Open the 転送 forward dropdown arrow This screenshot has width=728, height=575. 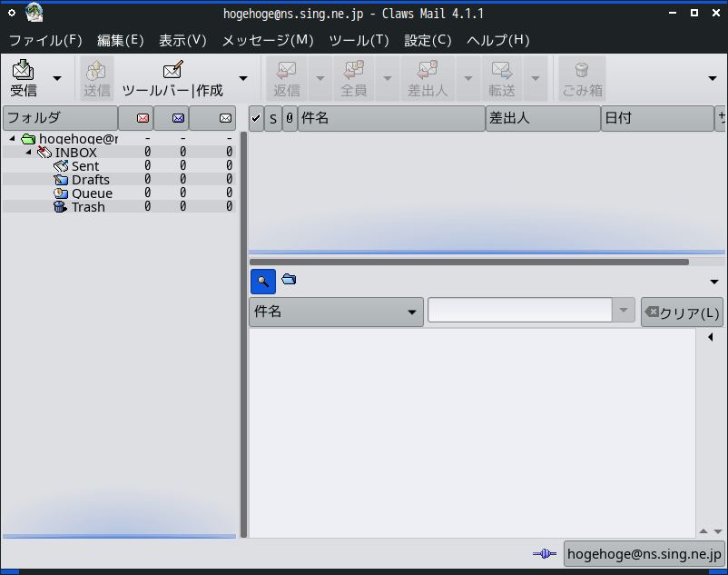click(x=536, y=78)
